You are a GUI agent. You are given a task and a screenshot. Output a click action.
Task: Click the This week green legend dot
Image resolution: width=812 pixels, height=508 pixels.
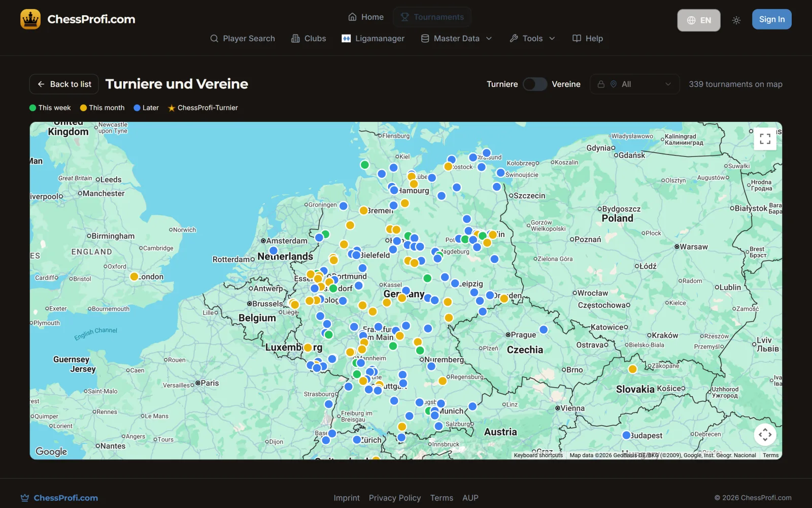(x=33, y=108)
